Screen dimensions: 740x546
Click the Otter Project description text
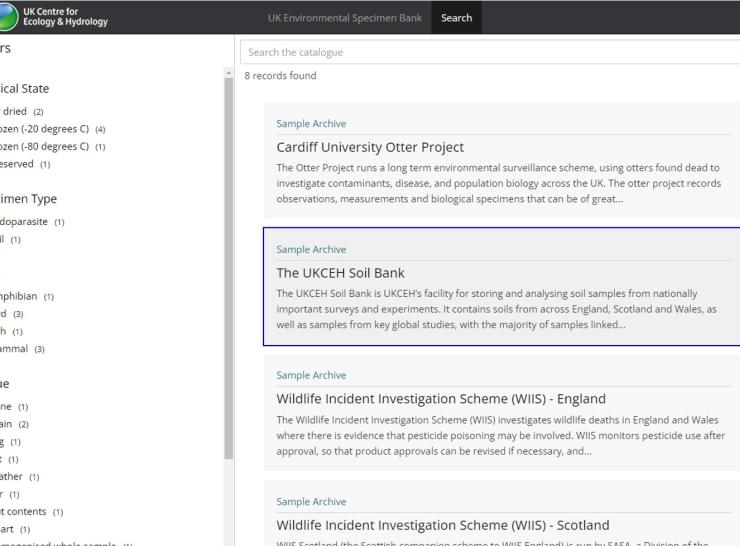point(499,183)
